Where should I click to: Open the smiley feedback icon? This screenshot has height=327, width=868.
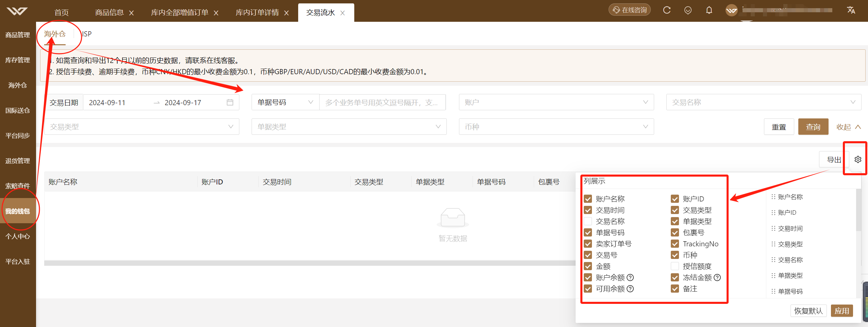[688, 10]
